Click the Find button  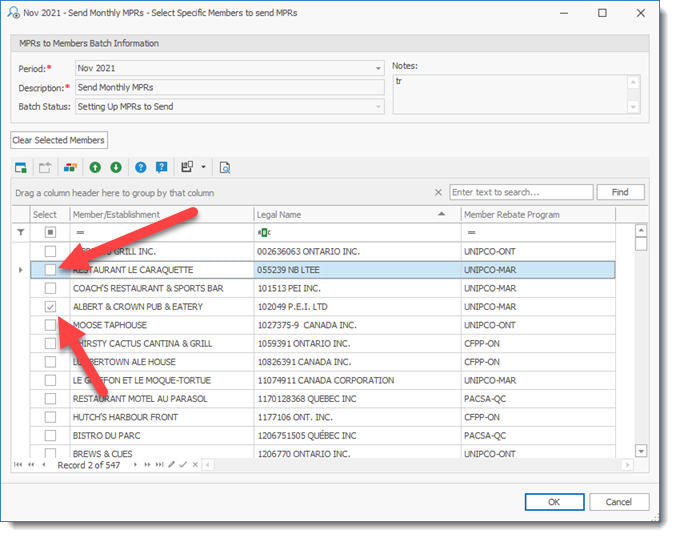click(x=620, y=192)
